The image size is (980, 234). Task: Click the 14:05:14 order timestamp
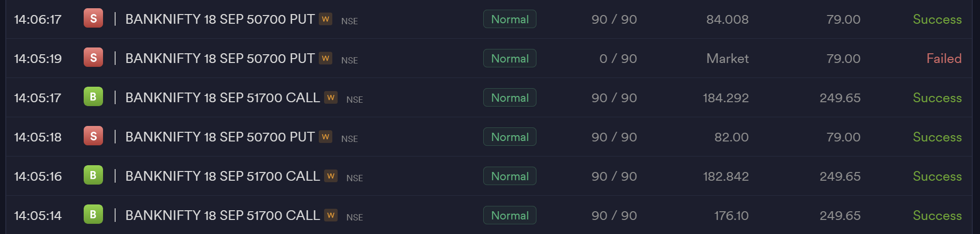pos(38,216)
